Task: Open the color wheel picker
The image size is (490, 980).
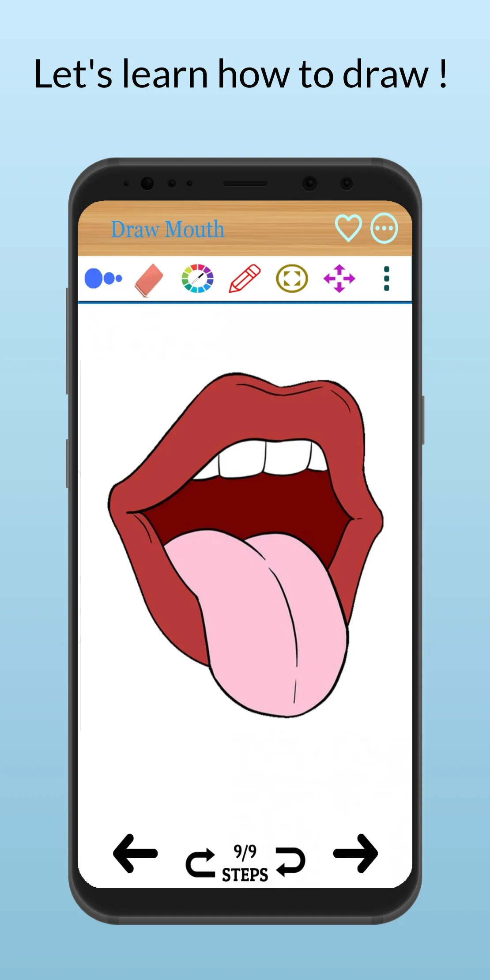Action: [x=198, y=279]
